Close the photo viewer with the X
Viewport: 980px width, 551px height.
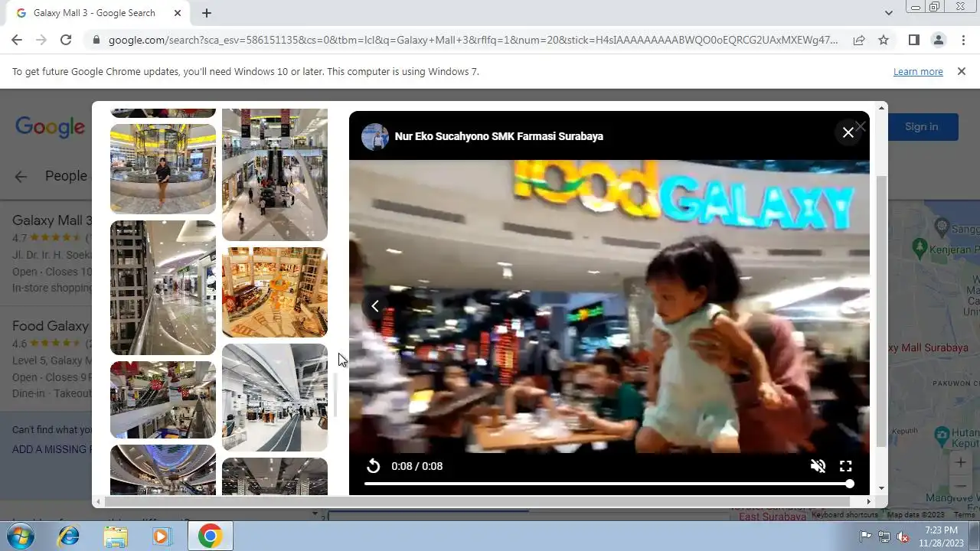click(x=848, y=132)
